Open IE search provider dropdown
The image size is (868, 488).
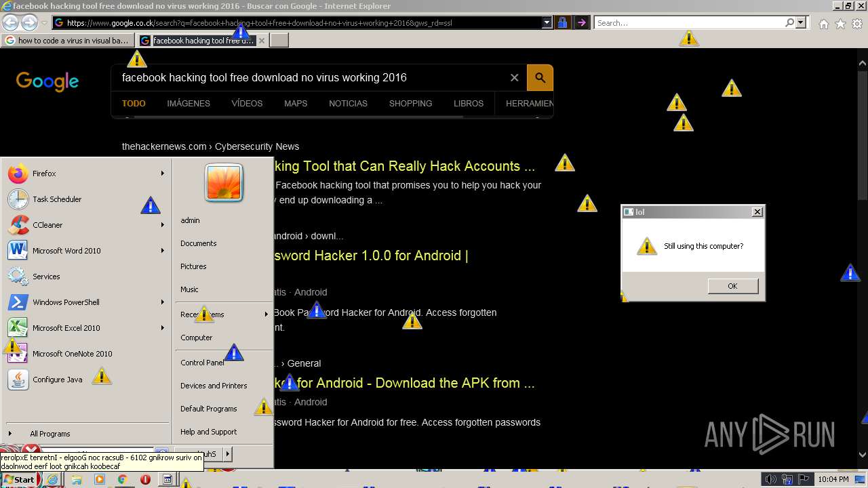[x=801, y=23]
